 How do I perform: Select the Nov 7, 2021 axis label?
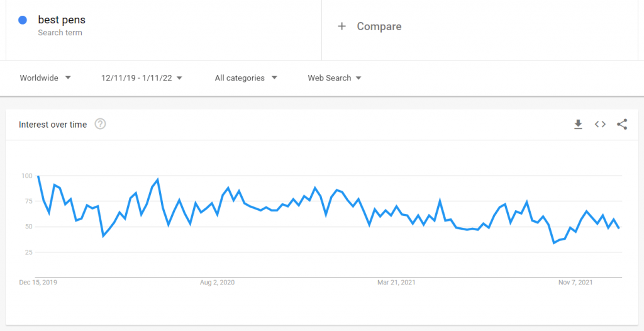(575, 283)
